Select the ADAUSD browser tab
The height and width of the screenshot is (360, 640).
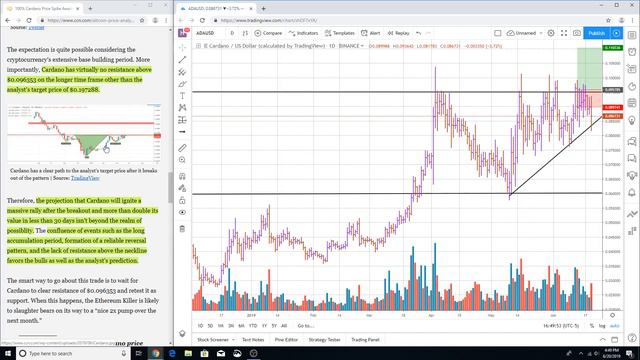217,8
